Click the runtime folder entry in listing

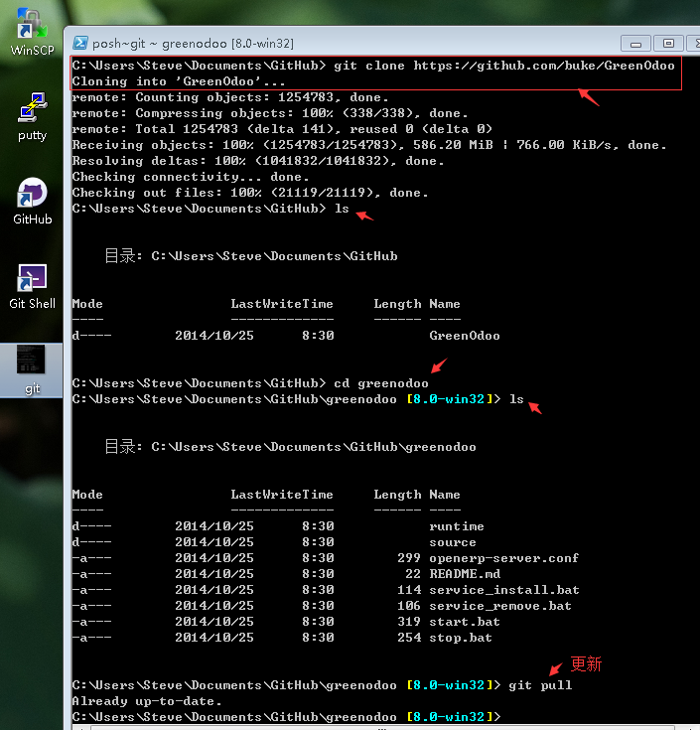point(456,526)
